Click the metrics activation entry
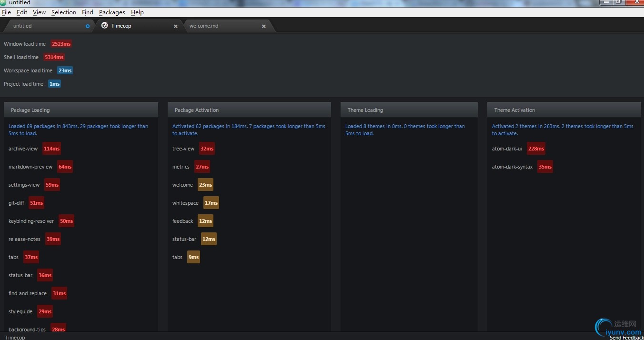The width and height of the screenshot is (644, 340). click(x=191, y=167)
